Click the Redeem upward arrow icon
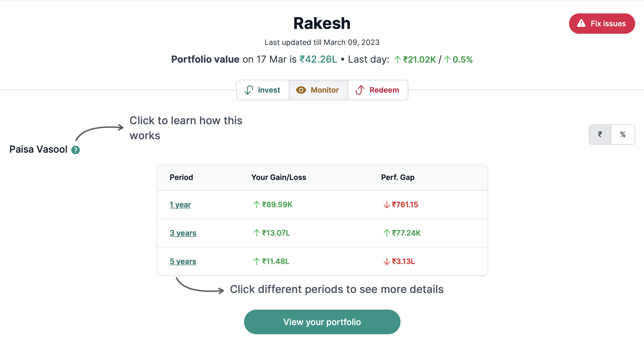This screenshot has height=346, width=644. [x=360, y=90]
